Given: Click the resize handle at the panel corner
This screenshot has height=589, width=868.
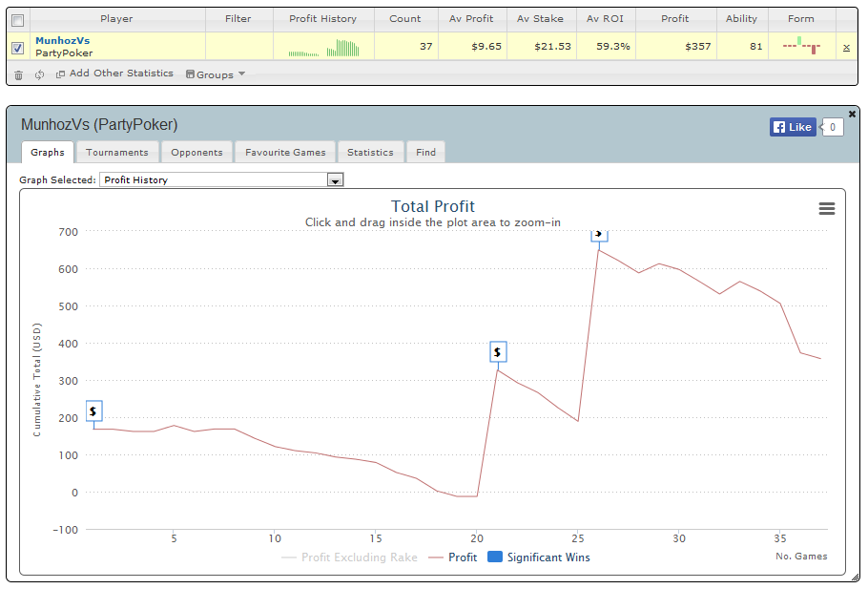Looking at the screenshot, I should click(x=856, y=578).
